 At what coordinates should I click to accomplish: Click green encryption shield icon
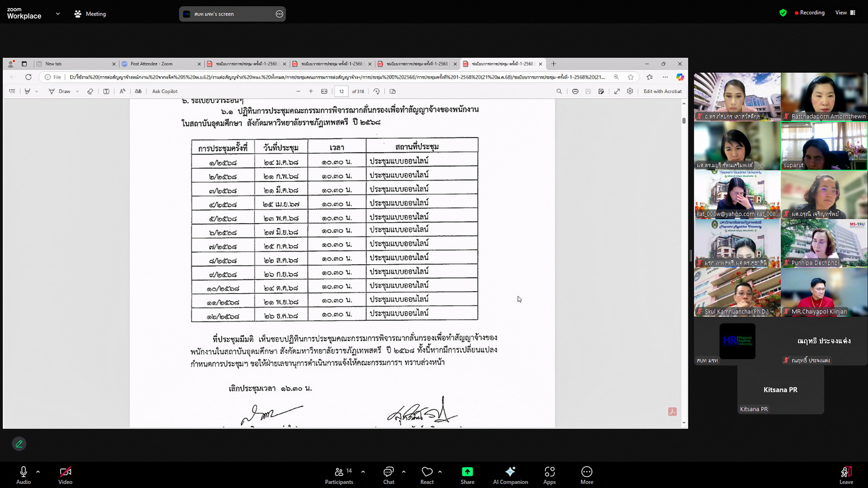783,13
